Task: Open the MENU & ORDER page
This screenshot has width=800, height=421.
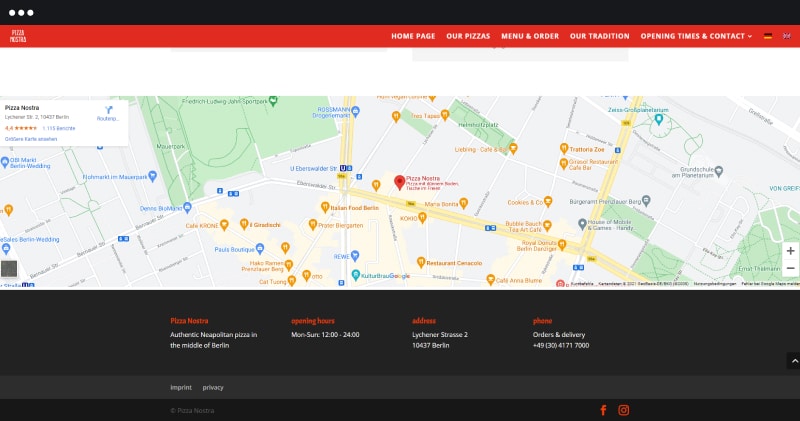Action: [530, 36]
